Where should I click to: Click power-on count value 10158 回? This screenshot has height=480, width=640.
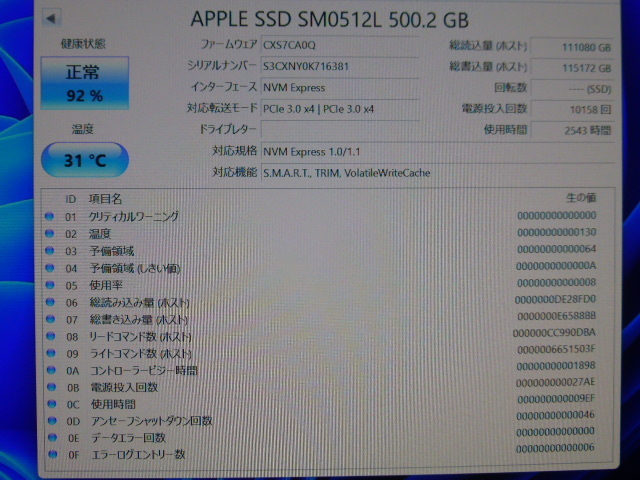pos(571,110)
